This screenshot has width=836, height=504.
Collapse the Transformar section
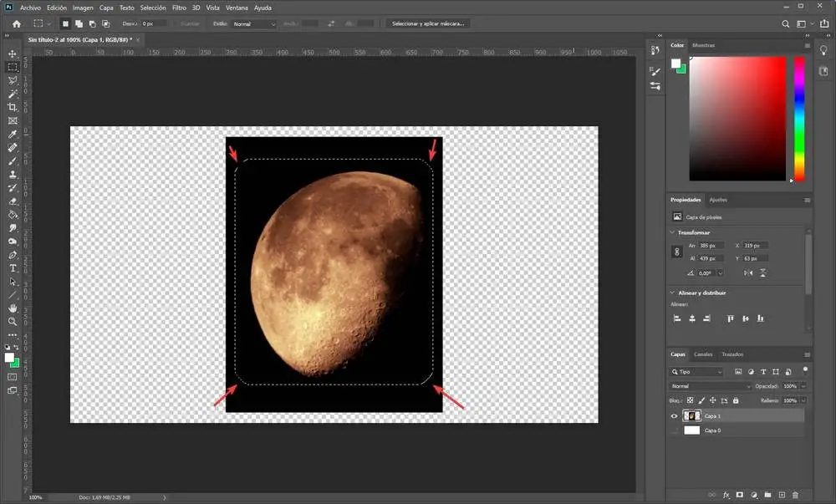(672, 232)
